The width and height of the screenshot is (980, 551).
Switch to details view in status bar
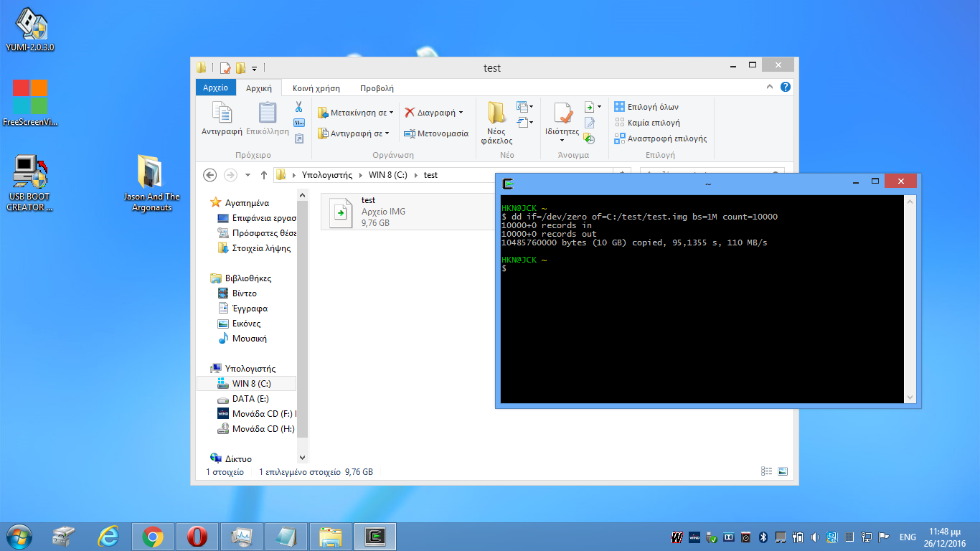coord(766,471)
